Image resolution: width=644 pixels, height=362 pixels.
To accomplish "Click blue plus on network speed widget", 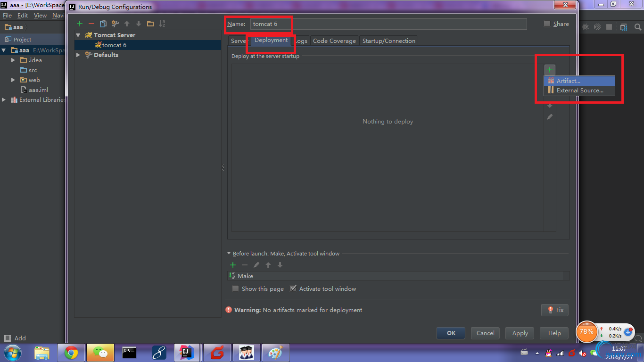I will point(628,332).
